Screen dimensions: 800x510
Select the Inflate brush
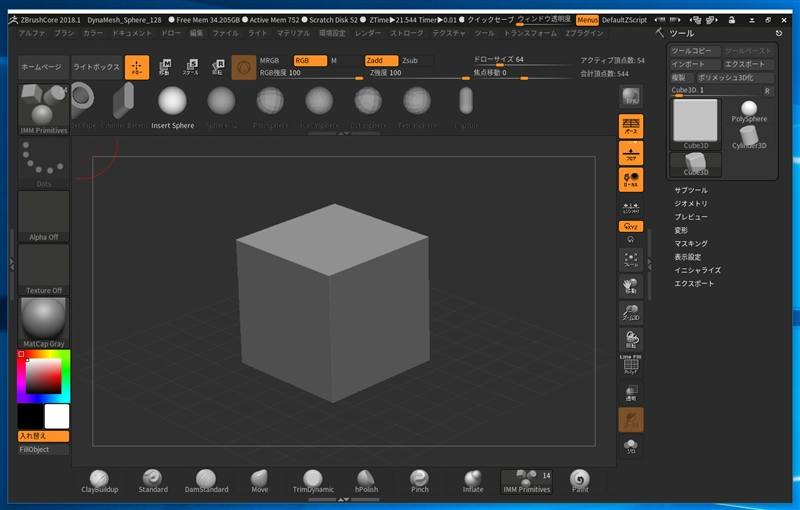point(473,482)
